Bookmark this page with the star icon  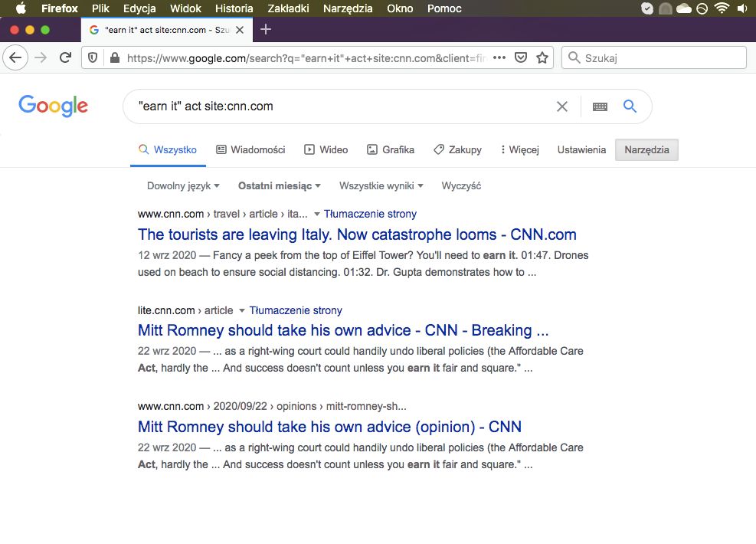coord(542,57)
